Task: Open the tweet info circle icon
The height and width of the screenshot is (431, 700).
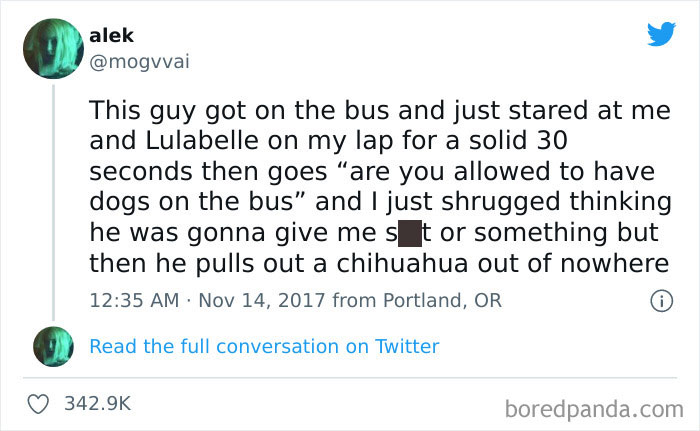Action: (x=659, y=300)
